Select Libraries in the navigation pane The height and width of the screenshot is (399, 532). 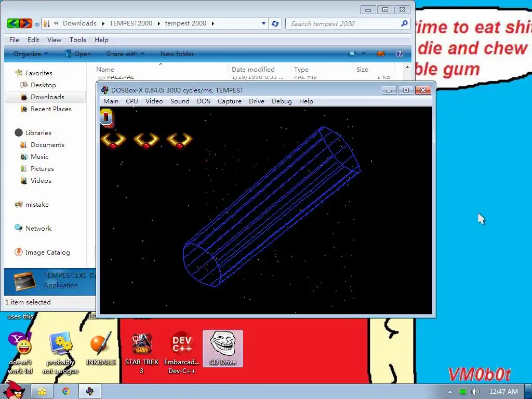tap(33, 132)
